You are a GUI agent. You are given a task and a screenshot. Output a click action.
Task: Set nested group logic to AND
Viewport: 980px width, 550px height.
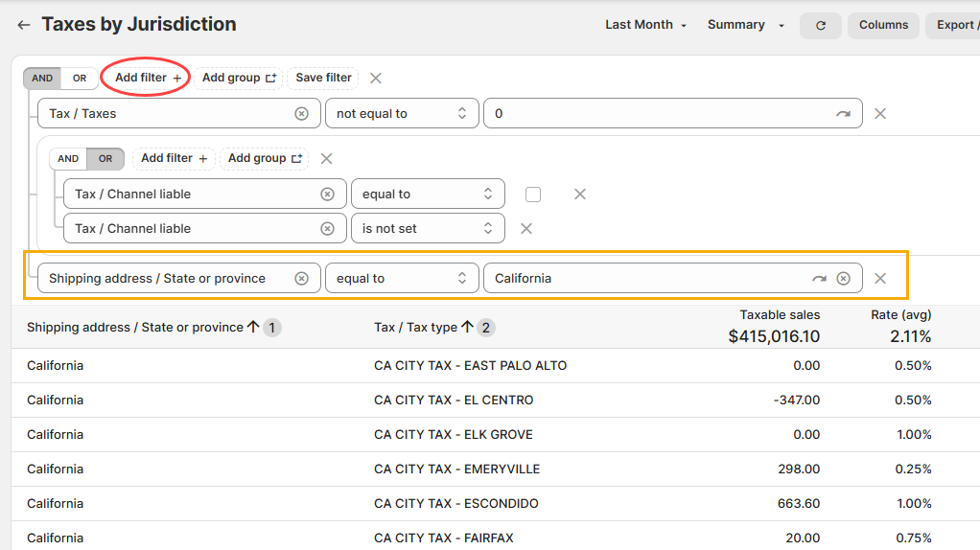point(68,159)
